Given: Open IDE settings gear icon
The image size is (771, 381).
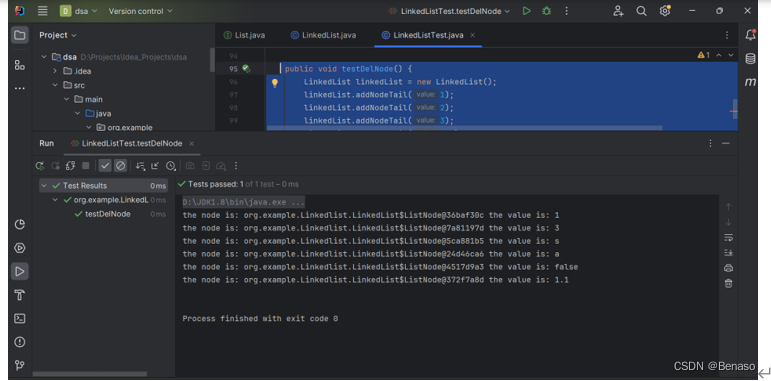Looking at the screenshot, I should (x=665, y=11).
